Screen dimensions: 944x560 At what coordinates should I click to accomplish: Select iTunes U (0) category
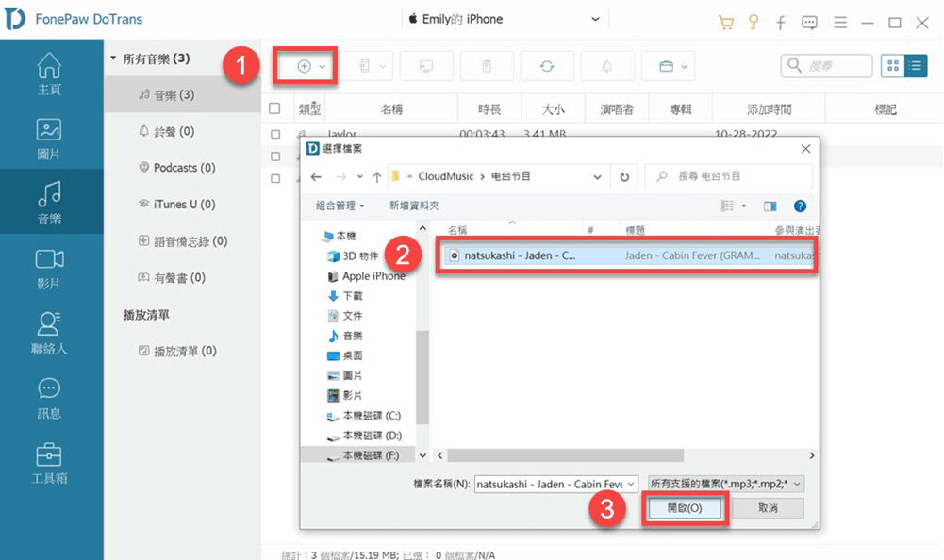tap(182, 205)
